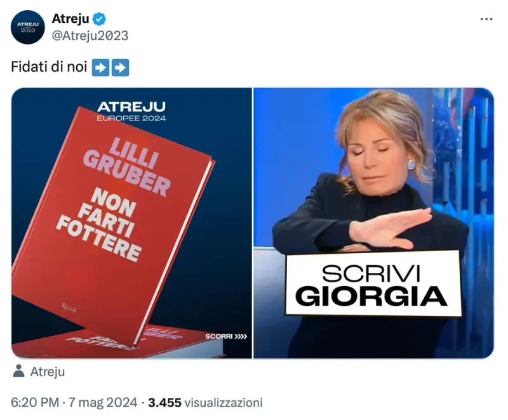Click the SCRIVI GIORGIA white banner
Screen dimensions: 508x420
click(x=373, y=284)
